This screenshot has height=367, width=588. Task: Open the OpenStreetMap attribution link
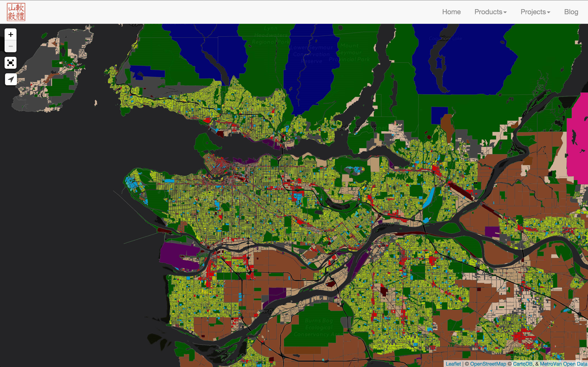(x=488, y=364)
